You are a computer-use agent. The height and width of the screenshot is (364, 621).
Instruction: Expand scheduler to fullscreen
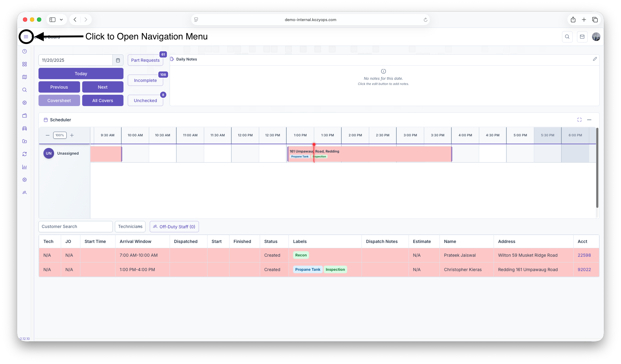[x=579, y=120]
